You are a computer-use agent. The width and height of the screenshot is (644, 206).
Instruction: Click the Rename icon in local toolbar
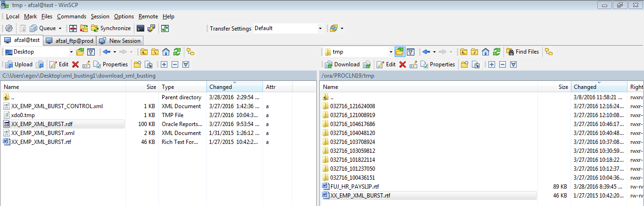coord(86,64)
